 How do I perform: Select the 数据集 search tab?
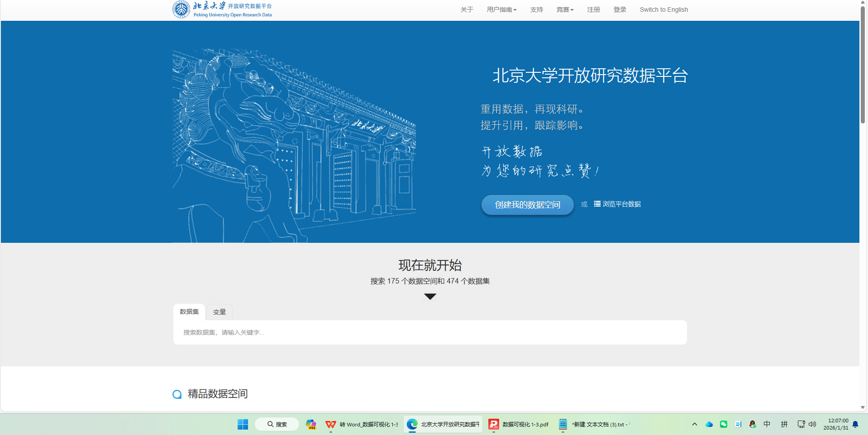tap(189, 312)
